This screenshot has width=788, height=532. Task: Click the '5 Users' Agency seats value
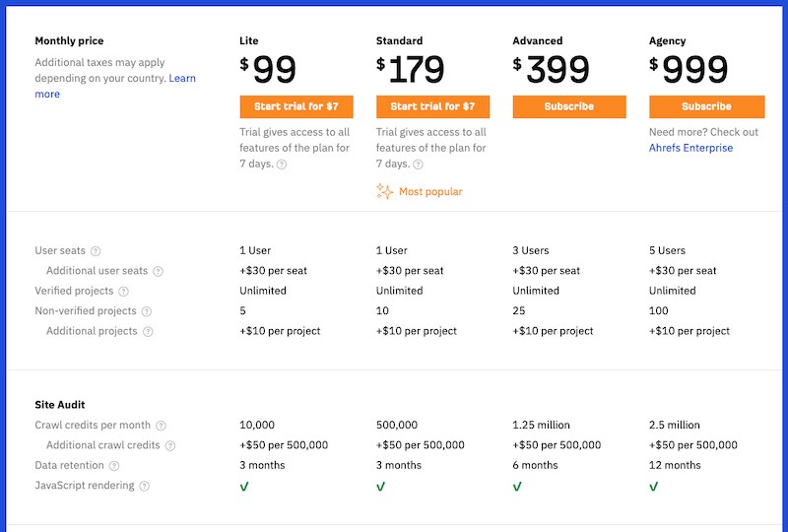(667, 250)
